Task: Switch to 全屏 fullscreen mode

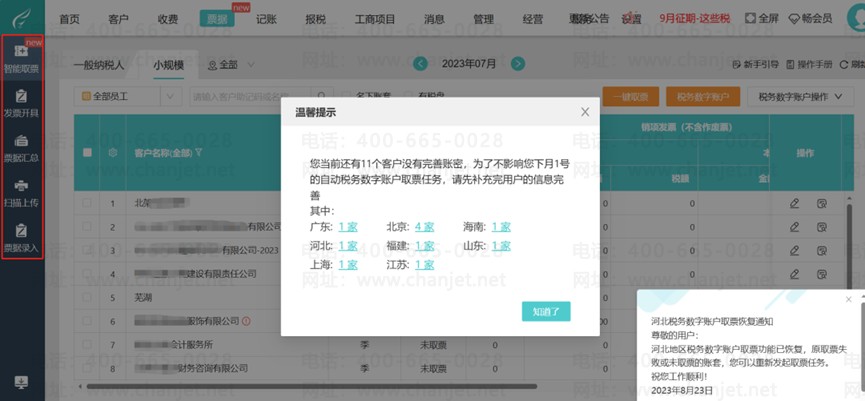Action: (762, 18)
